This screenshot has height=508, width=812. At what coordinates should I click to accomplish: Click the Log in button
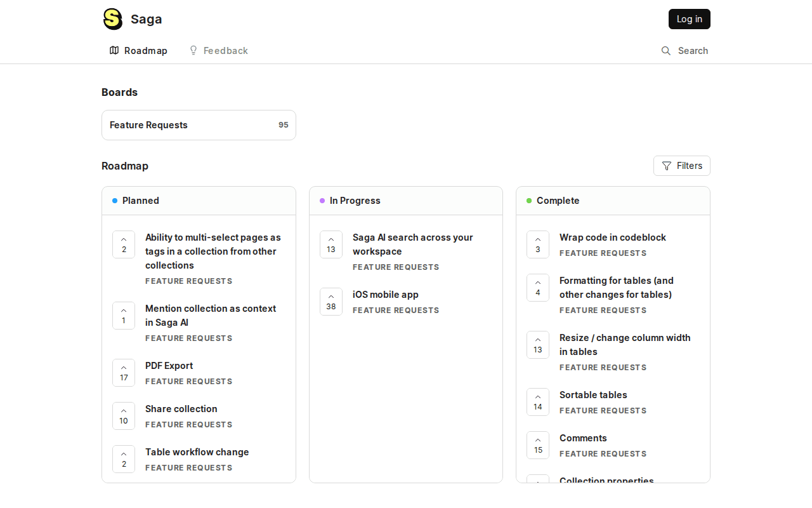coord(690,19)
